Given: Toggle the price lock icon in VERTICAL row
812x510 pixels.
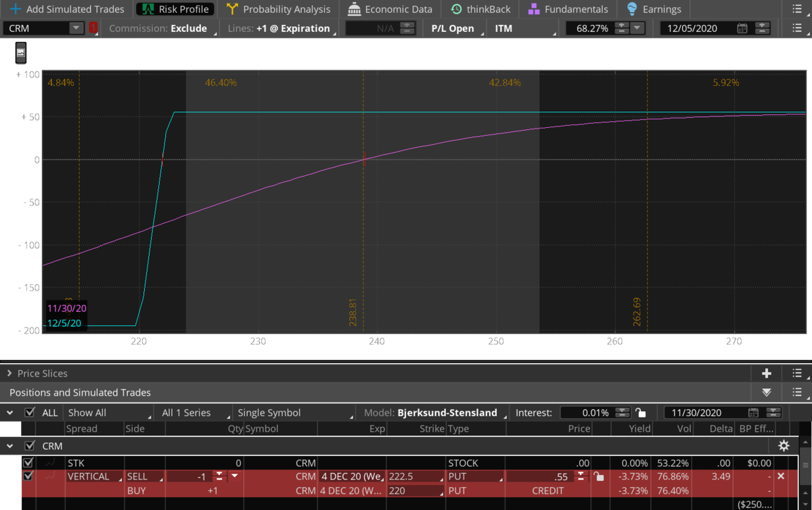Looking at the screenshot, I should pyautogui.click(x=598, y=476).
